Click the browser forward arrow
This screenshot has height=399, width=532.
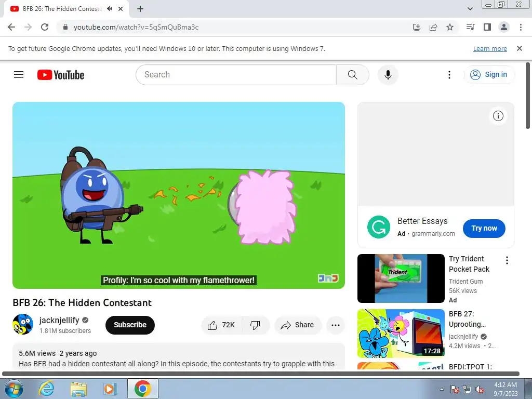(28, 27)
